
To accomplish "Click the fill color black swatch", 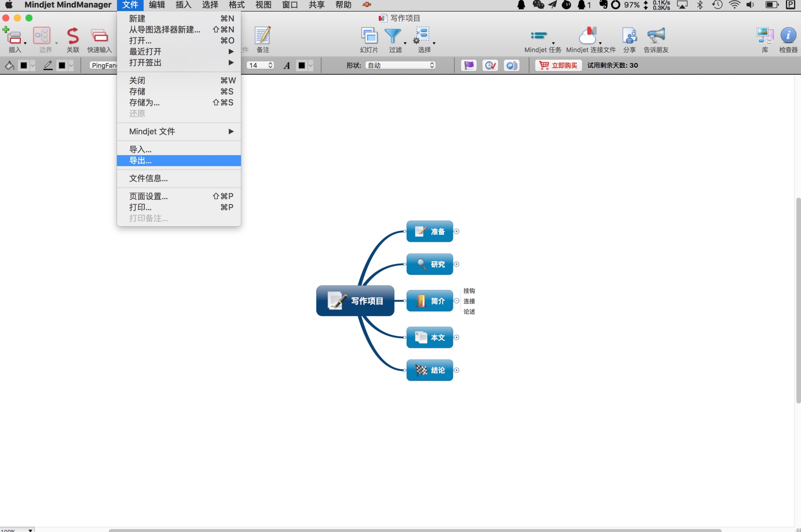I will point(24,65).
